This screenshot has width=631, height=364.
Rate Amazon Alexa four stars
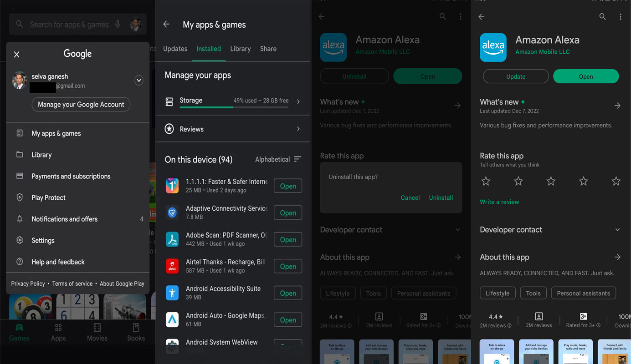click(584, 182)
